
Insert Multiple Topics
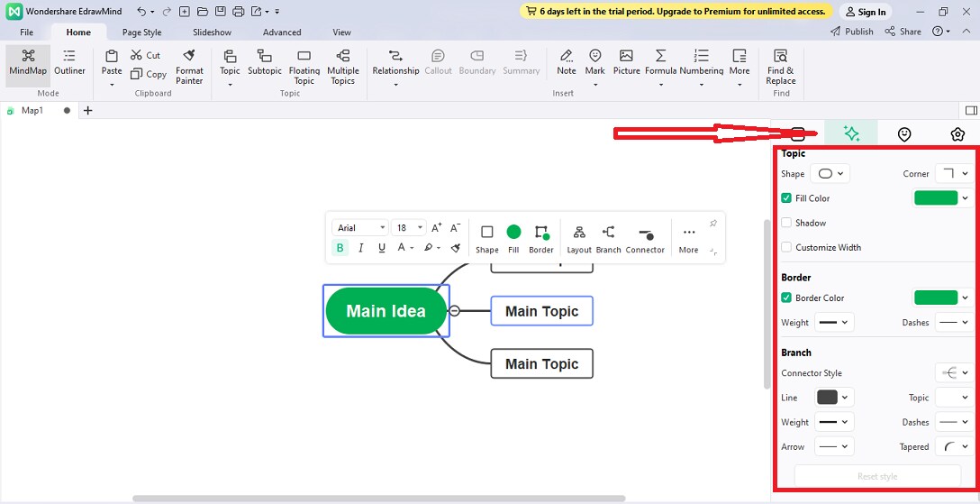[342, 67]
